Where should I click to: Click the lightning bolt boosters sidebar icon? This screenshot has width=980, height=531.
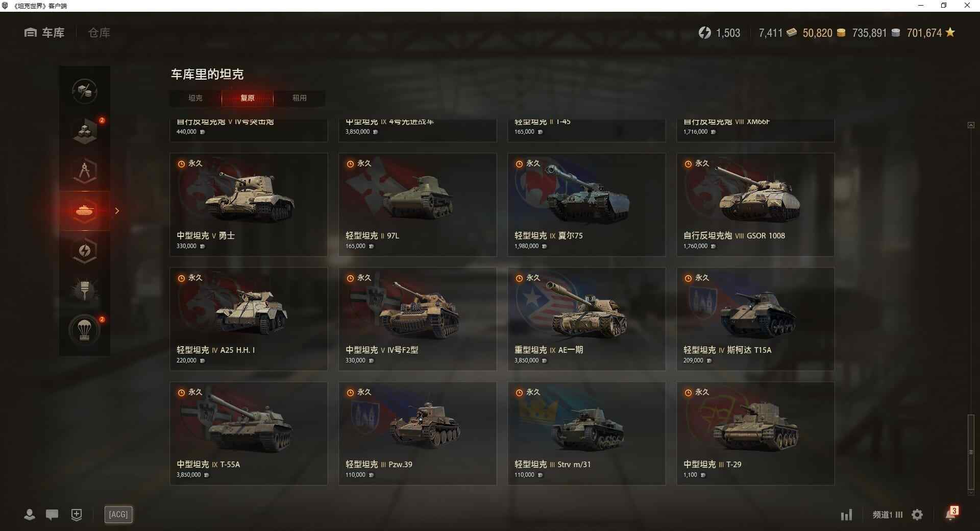[x=85, y=251]
